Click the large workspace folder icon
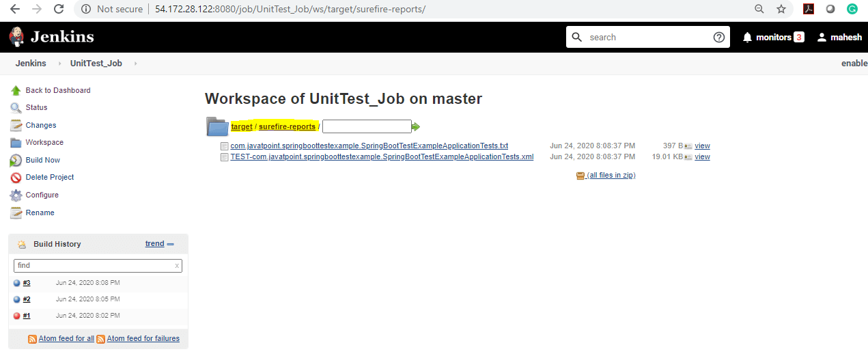 click(217, 126)
